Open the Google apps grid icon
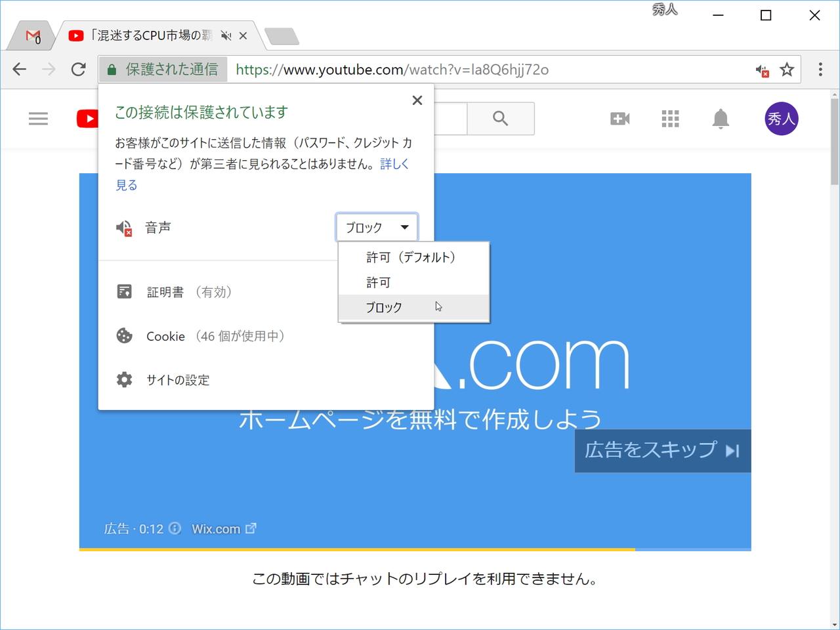 coord(670,119)
